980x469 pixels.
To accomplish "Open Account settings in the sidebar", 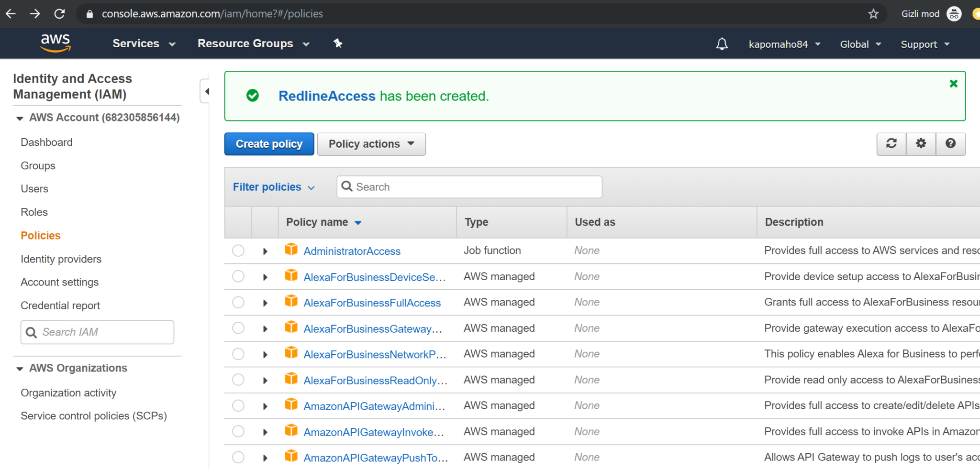I will (x=59, y=283).
